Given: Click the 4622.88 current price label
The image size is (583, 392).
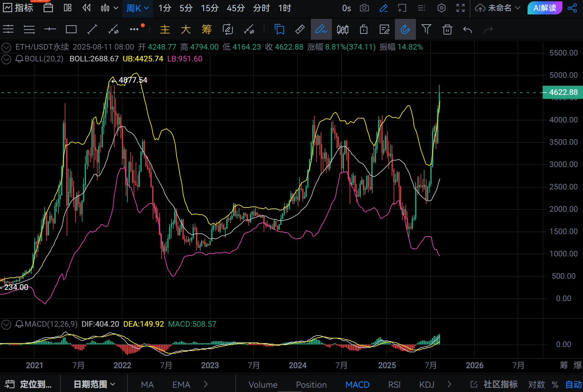Looking at the screenshot, I should [563, 92].
